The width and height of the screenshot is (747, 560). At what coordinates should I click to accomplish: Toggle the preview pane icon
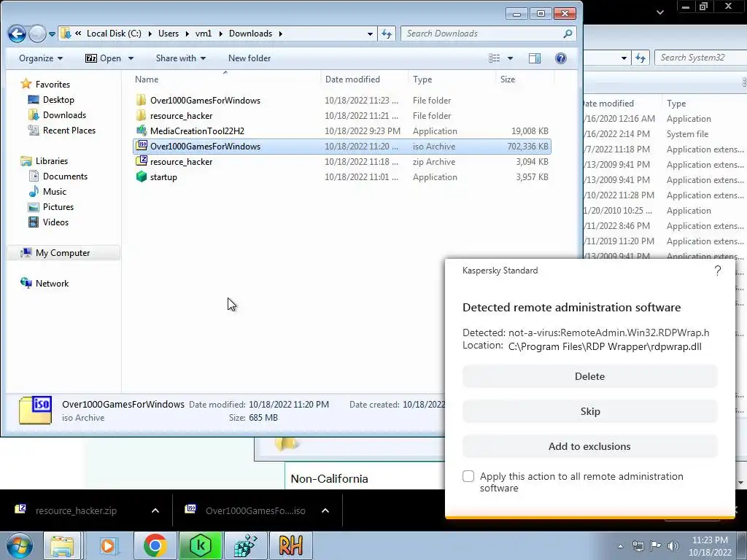(535, 58)
